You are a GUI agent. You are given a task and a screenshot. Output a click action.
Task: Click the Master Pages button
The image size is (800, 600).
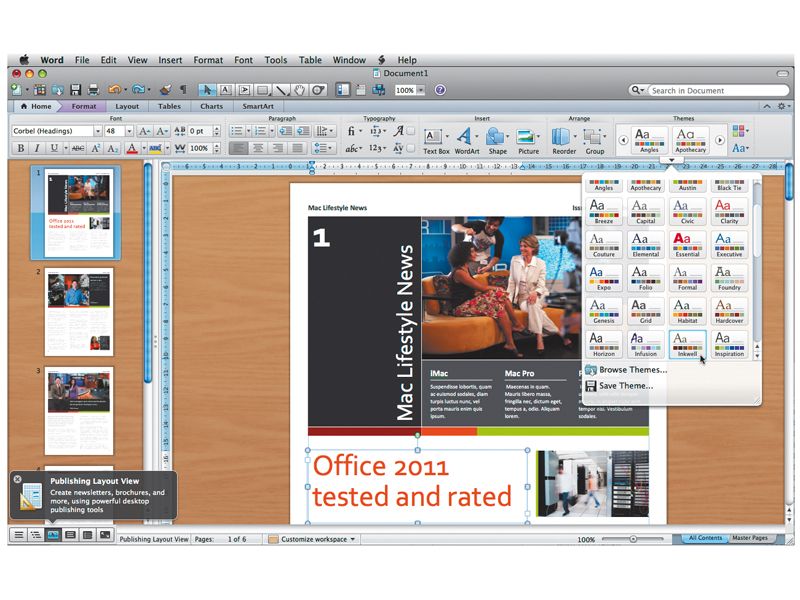point(750,538)
